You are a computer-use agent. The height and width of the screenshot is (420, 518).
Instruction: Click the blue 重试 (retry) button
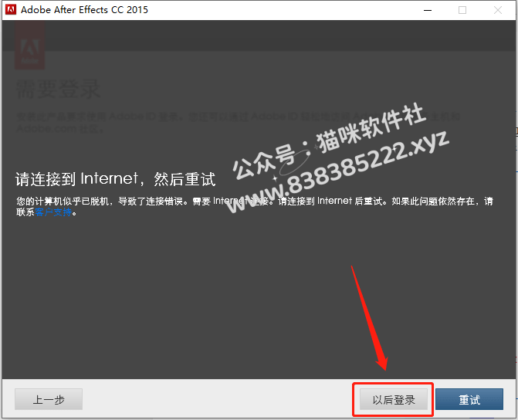(469, 399)
